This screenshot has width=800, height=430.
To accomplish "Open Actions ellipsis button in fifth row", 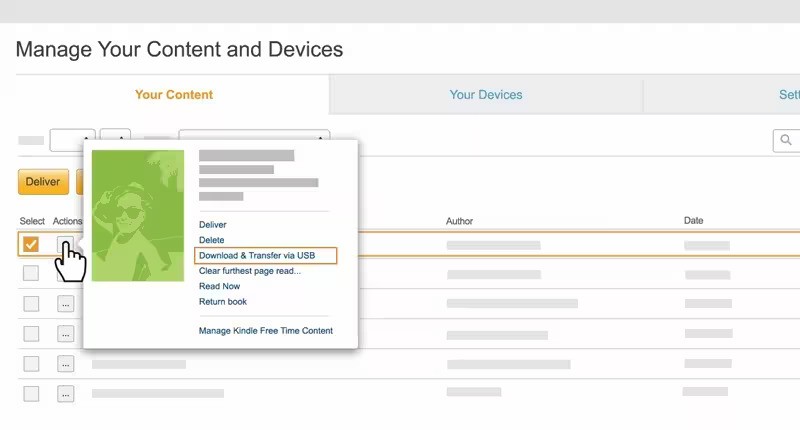I will coord(65,364).
